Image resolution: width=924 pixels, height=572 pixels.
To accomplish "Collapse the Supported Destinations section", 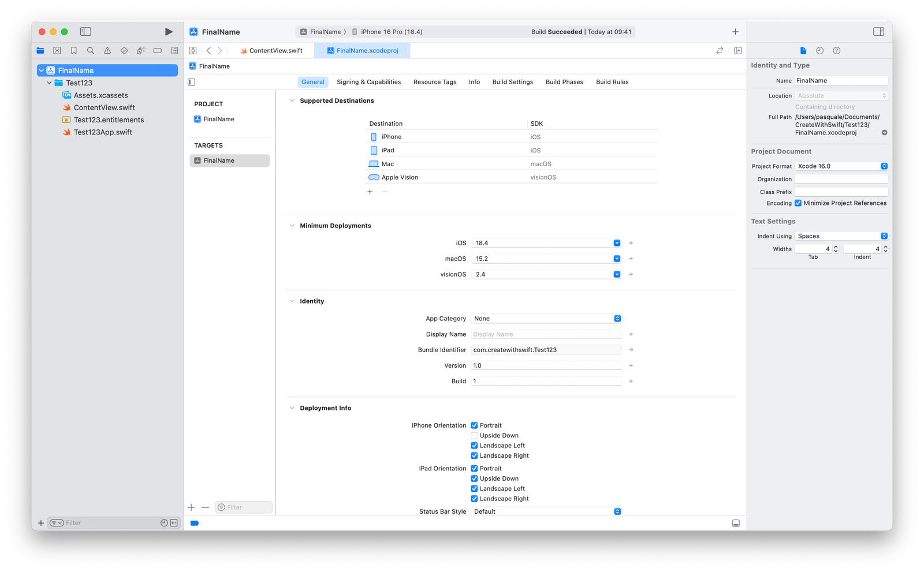I will pyautogui.click(x=292, y=100).
